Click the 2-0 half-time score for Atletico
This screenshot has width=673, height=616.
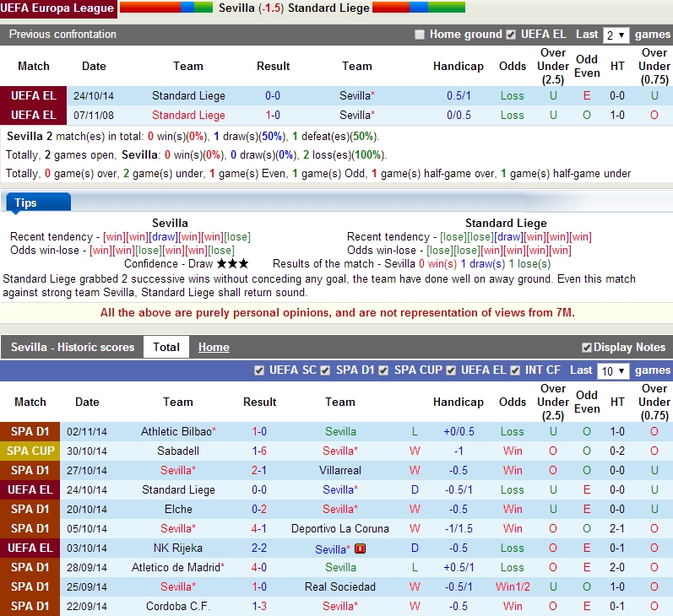coord(616,567)
